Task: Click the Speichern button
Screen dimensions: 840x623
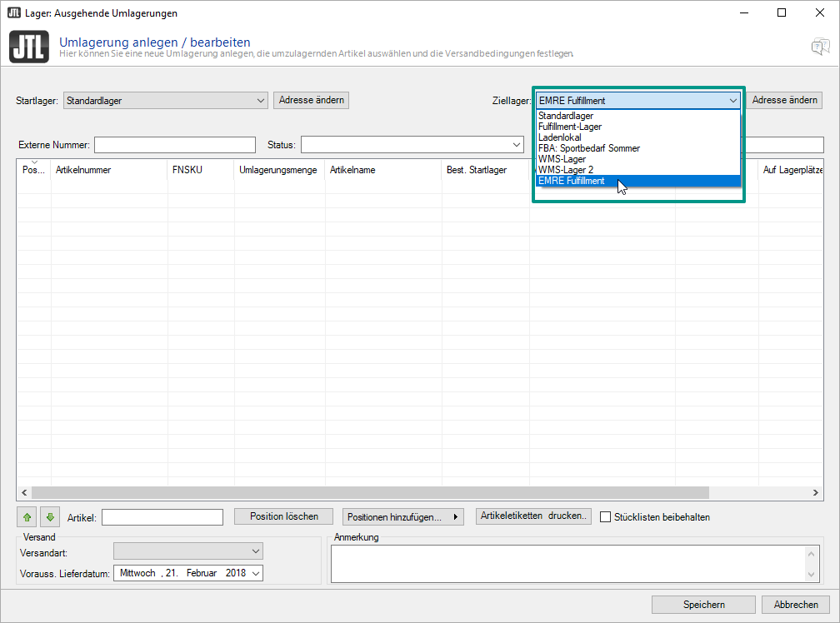Action: 703,605
